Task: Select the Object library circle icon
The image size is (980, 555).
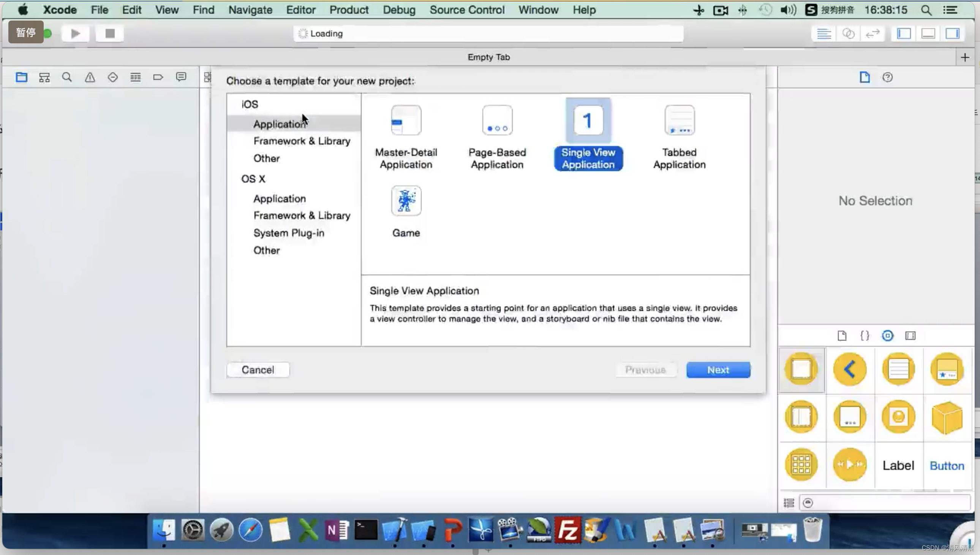Action: click(x=887, y=336)
